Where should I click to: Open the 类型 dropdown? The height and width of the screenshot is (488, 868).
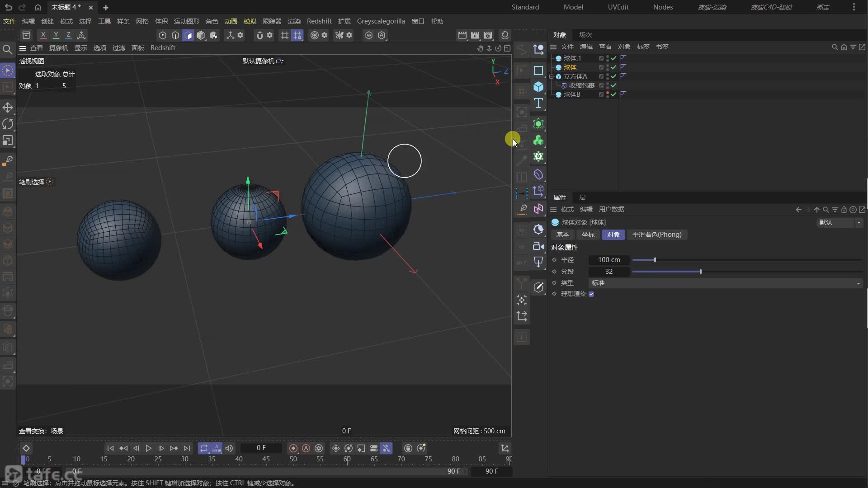[x=726, y=283]
